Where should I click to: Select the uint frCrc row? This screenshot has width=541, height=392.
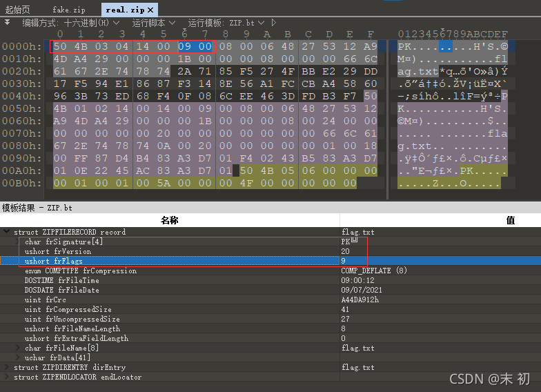270,300
